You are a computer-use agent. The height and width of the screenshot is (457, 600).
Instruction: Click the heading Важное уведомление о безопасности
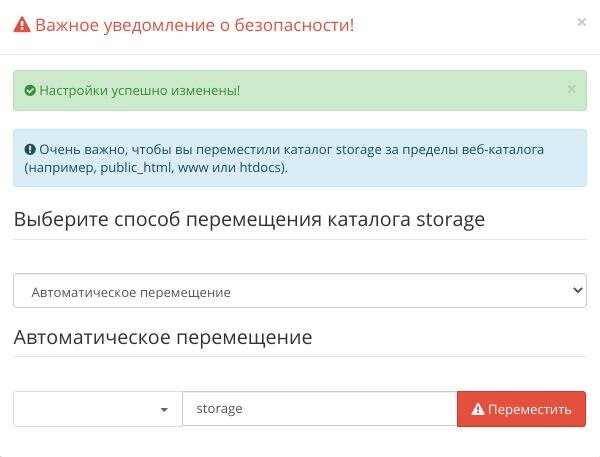(x=195, y=25)
